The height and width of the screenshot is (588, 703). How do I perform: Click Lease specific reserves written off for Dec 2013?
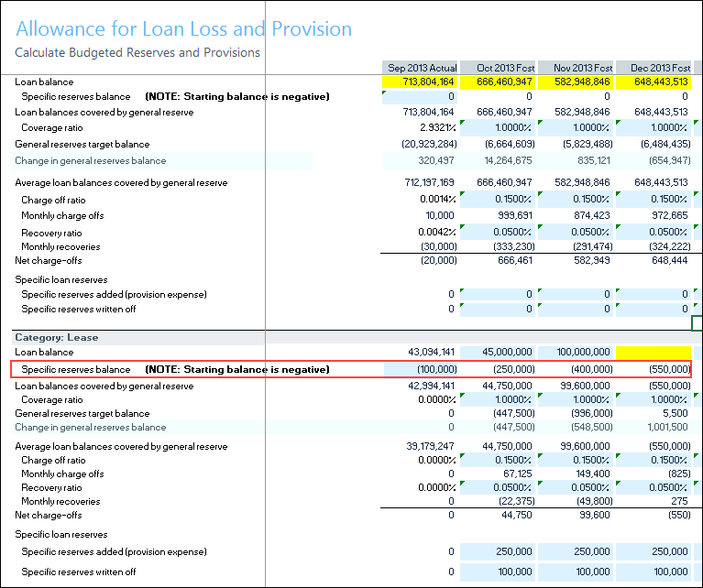[654, 572]
